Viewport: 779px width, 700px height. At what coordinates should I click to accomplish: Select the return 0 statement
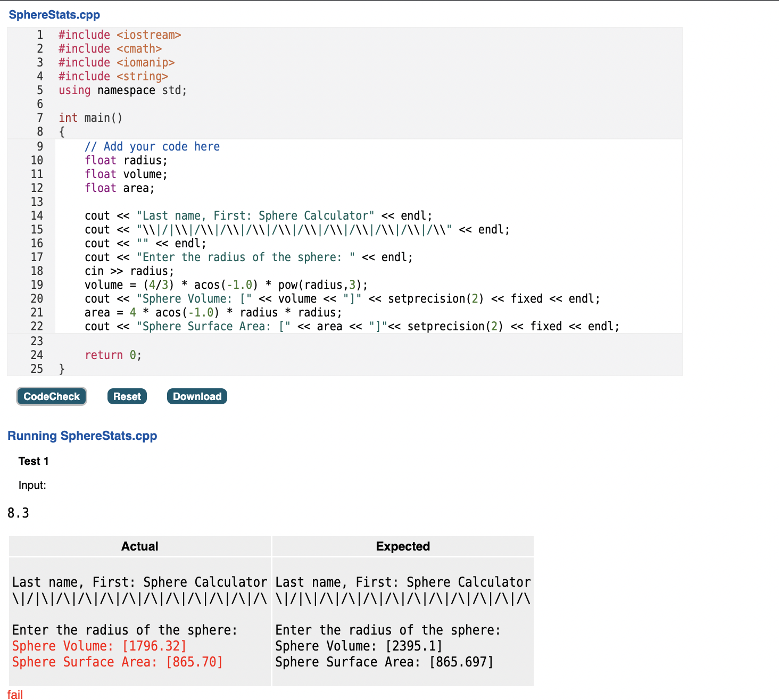(x=112, y=355)
